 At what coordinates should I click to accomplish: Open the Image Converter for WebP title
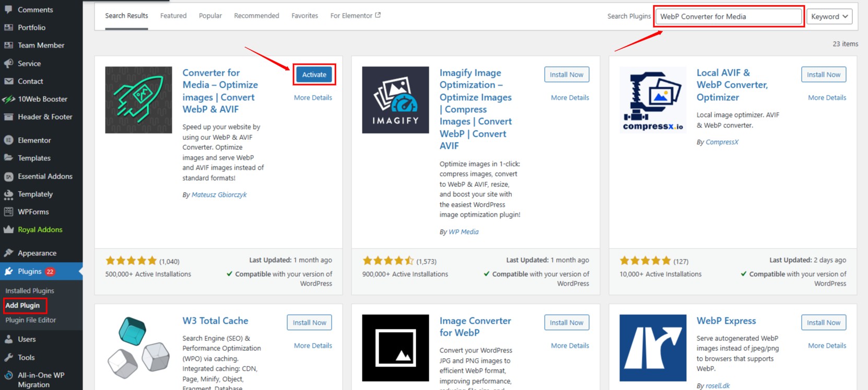point(475,327)
